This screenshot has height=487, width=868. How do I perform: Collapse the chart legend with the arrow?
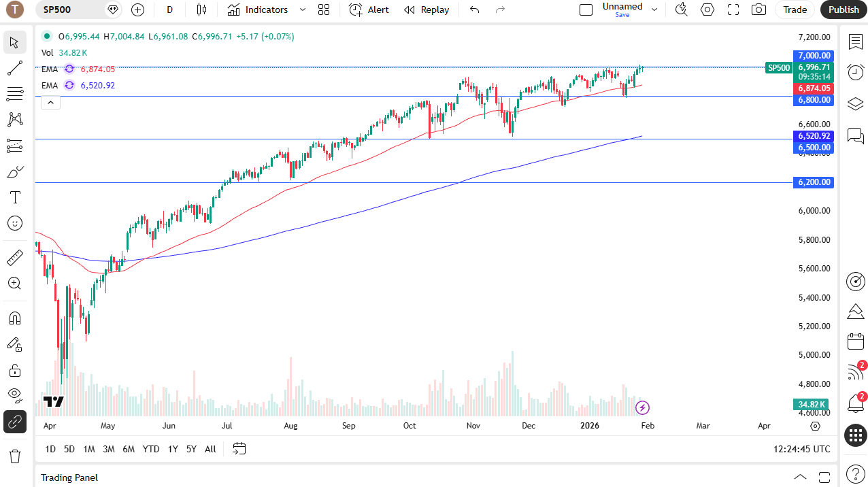[50, 102]
